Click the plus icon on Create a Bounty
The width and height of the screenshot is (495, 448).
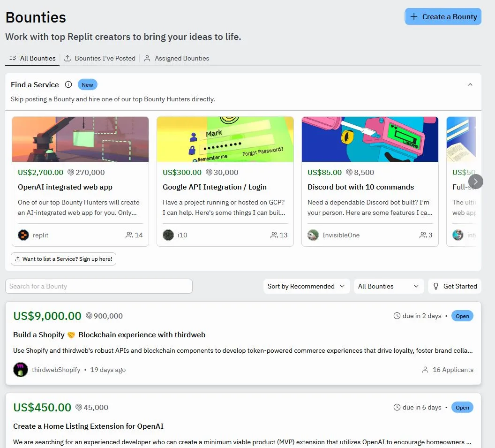(414, 16)
